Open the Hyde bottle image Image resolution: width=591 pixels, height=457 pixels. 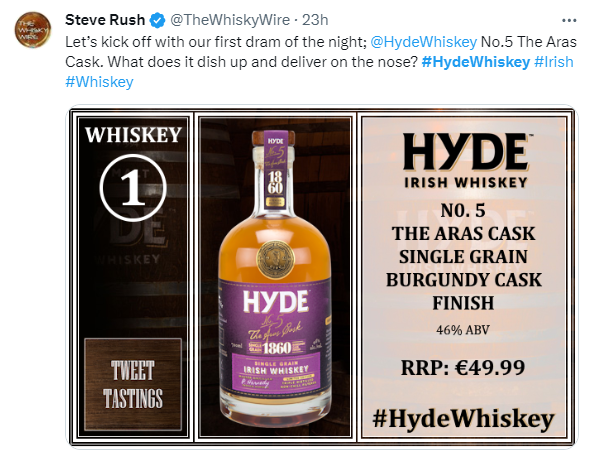(275, 276)
